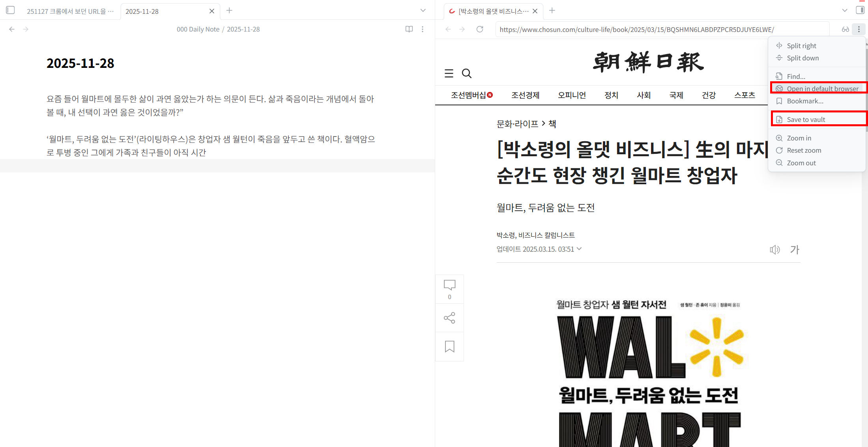The width and height of the screenshot is (868, 447).
Task: Play article audio with speaker icon
Action: [774, 250]
